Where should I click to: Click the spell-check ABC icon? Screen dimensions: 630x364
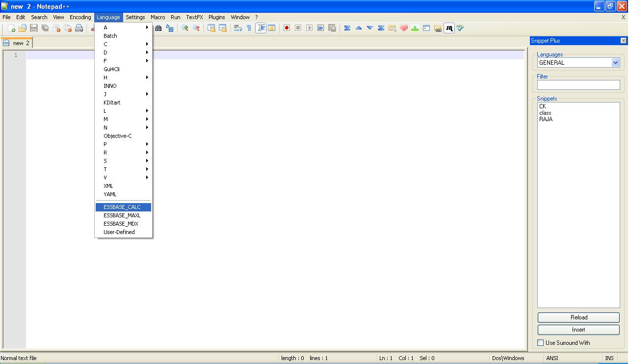pos(460,28)
